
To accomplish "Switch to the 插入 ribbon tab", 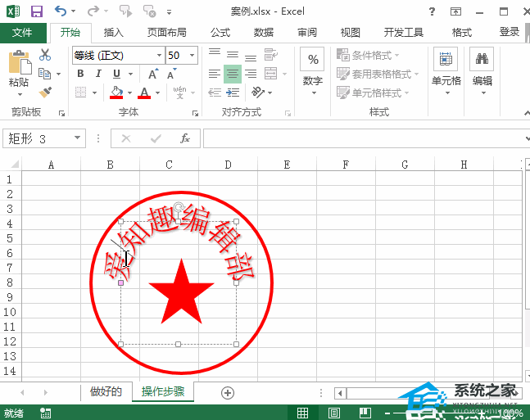I will (x=114, y=33).
